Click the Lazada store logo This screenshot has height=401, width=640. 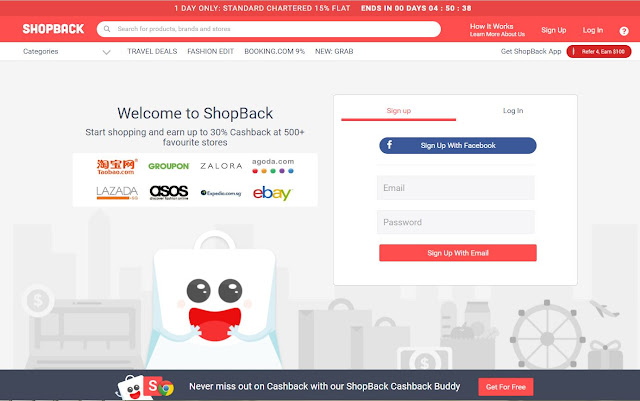[117, 193]
